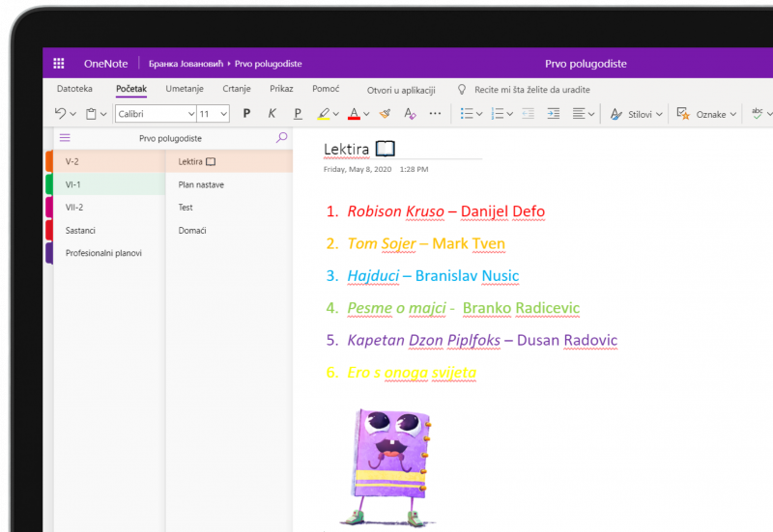
Task: Apply the yellow text highlight color
Action: [324, 114]
